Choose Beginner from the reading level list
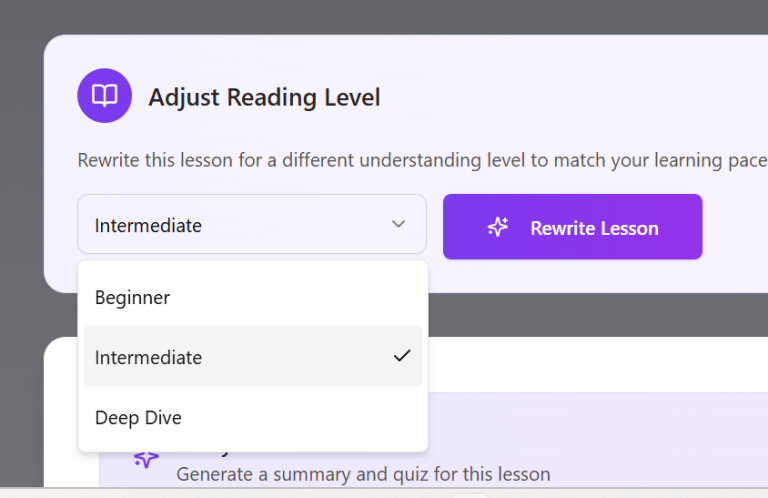 (132, 297)
